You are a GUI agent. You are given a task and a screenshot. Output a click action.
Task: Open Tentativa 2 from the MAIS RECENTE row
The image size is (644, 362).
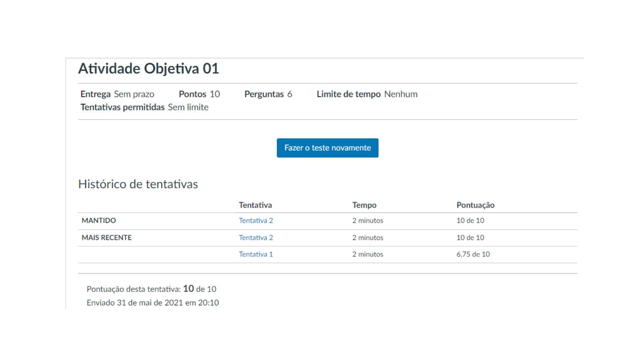[x=256, y=237]
